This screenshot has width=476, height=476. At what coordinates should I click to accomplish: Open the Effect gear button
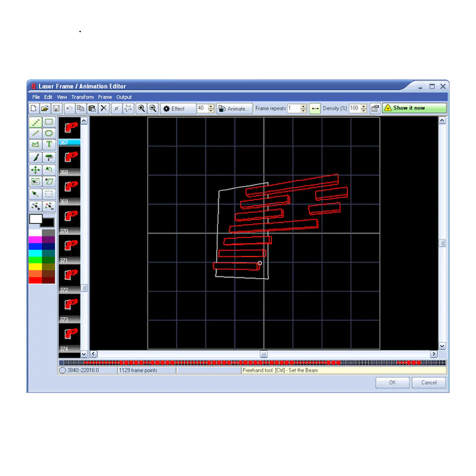pyautogui.click(x=178, y=108)
